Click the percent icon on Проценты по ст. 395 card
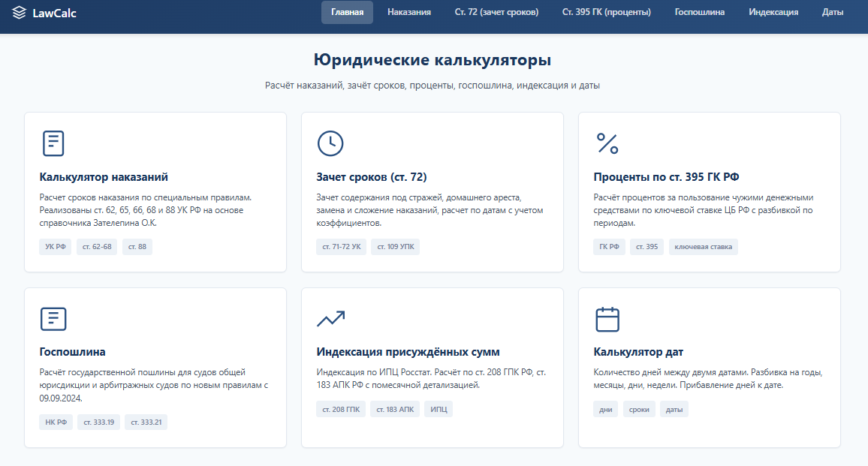Image resolution: width=868 pixels, height=466 pixels. (607, 143)
